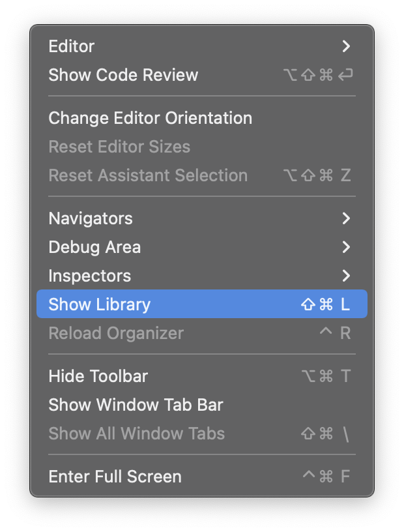Click Reset Editor Sizes

(x=119, y=147)
